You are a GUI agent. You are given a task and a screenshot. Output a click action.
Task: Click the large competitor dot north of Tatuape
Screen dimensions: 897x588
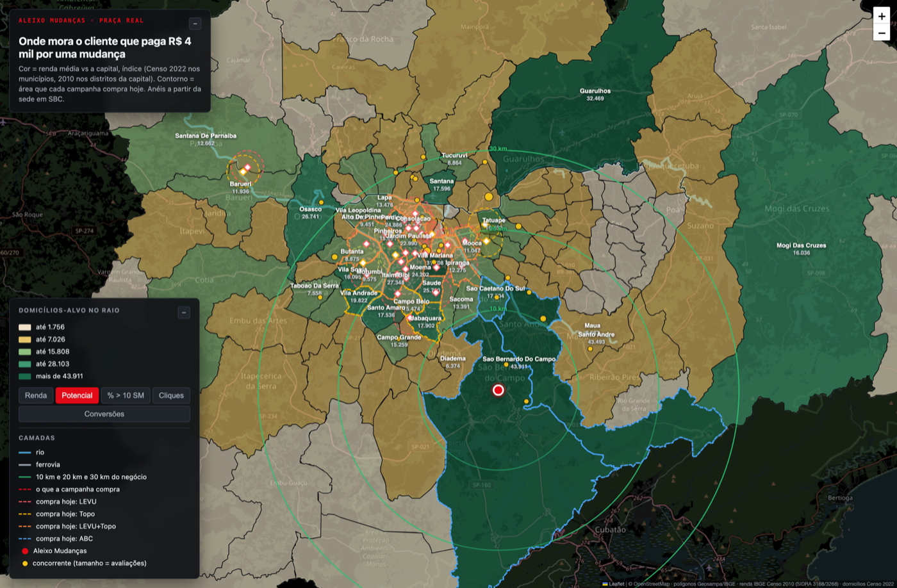[x=489, y=197]
